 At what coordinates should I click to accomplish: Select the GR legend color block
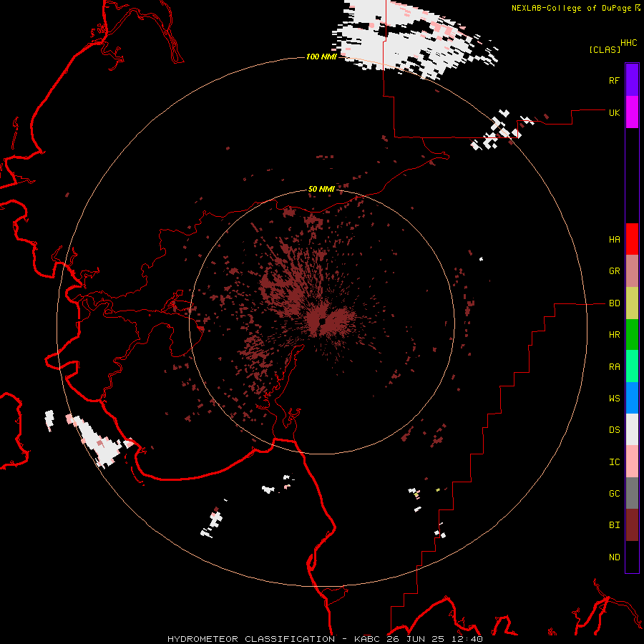point(632,271)
